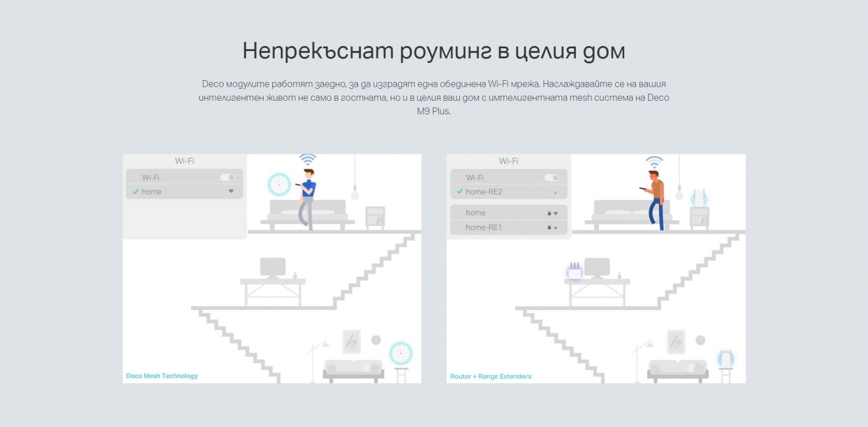Viewport: 868px width, 427px height.
Task: Click the Deco unit beside the living-room sofa
Action: click(x=401, y=353)
